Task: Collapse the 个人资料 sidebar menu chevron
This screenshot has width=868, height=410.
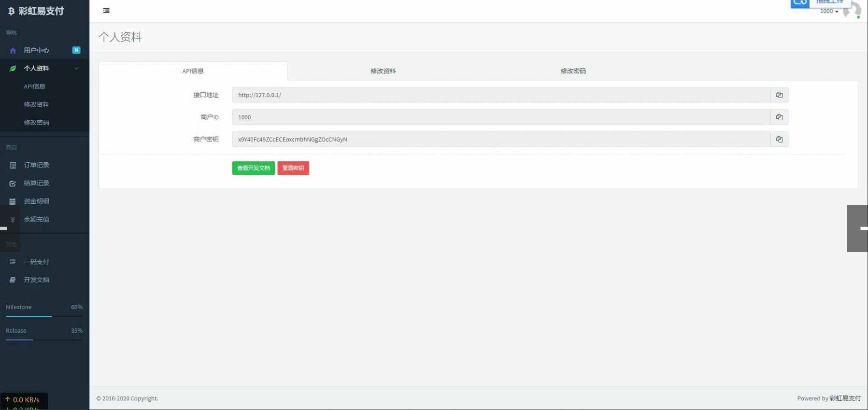Action: click(x=76, y=69)
